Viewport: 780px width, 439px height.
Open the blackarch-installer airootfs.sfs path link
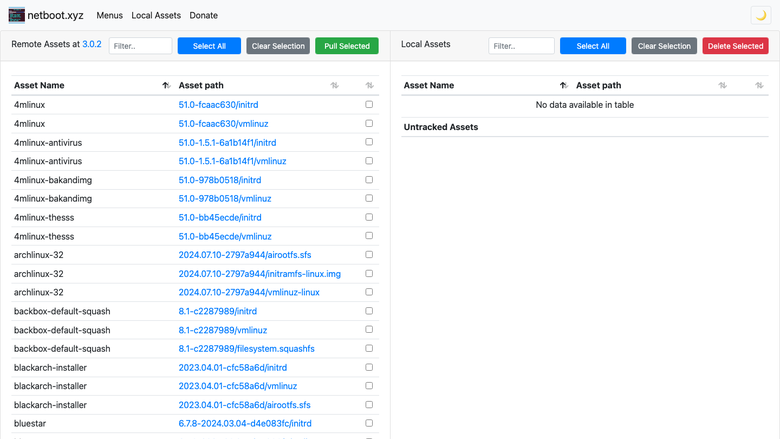click(244, 405)
